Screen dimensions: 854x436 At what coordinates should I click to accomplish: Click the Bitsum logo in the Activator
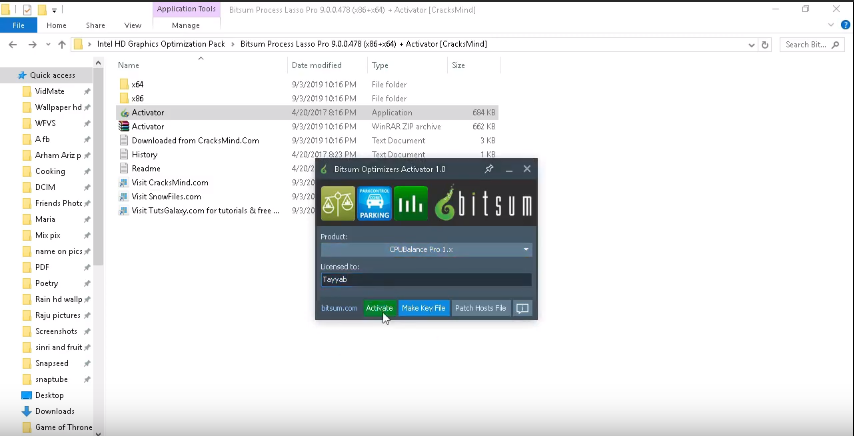[483, 204]
